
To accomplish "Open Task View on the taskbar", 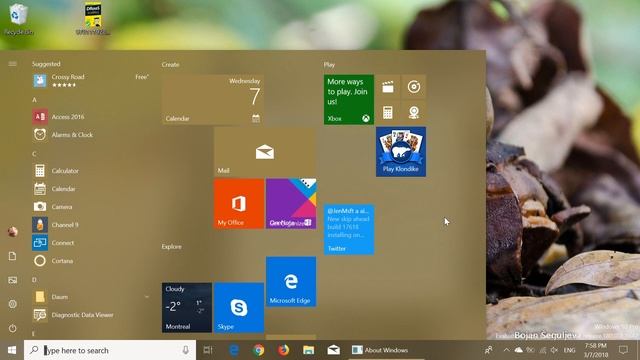I will pyautogui.click(x=208, y=350).
